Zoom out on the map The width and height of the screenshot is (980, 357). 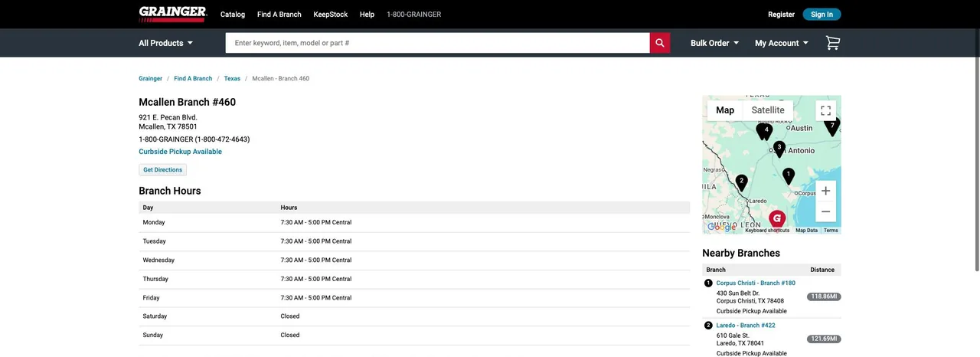click(825, 211)
